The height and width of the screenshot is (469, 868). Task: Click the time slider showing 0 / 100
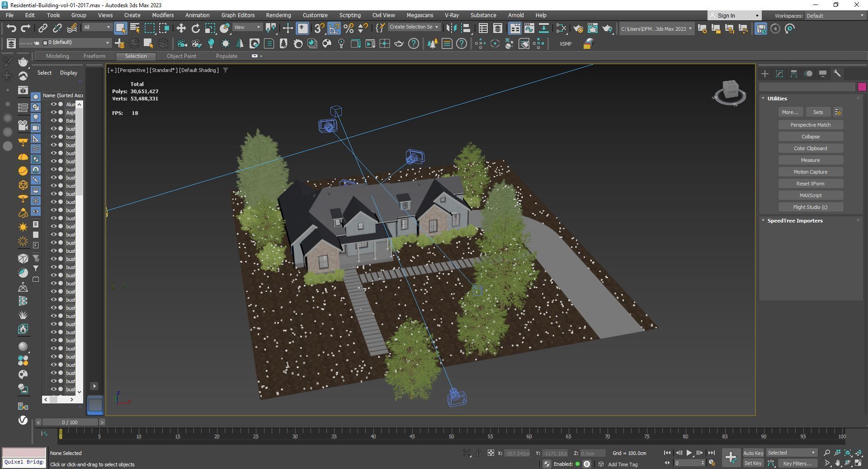(x=70, y=422)
